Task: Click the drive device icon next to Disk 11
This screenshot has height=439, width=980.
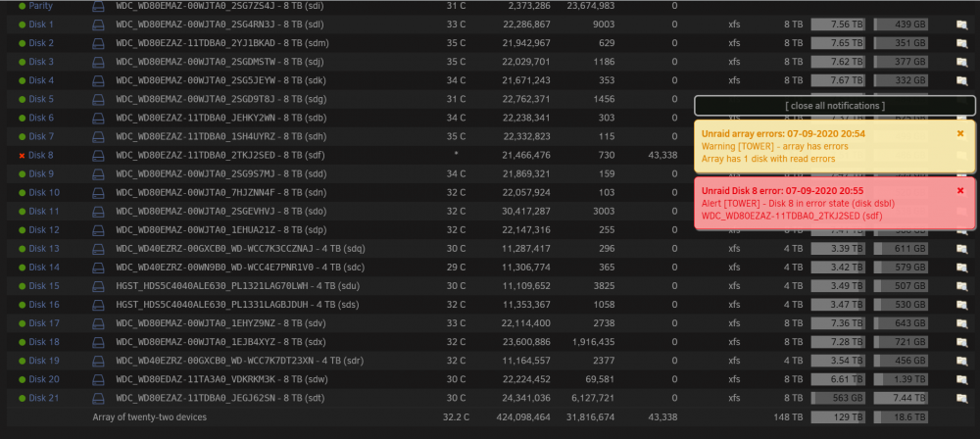Action: (98, 212)
